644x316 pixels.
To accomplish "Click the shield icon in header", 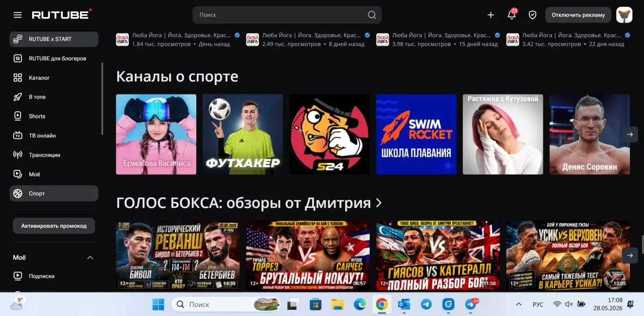I will point(532,15).
